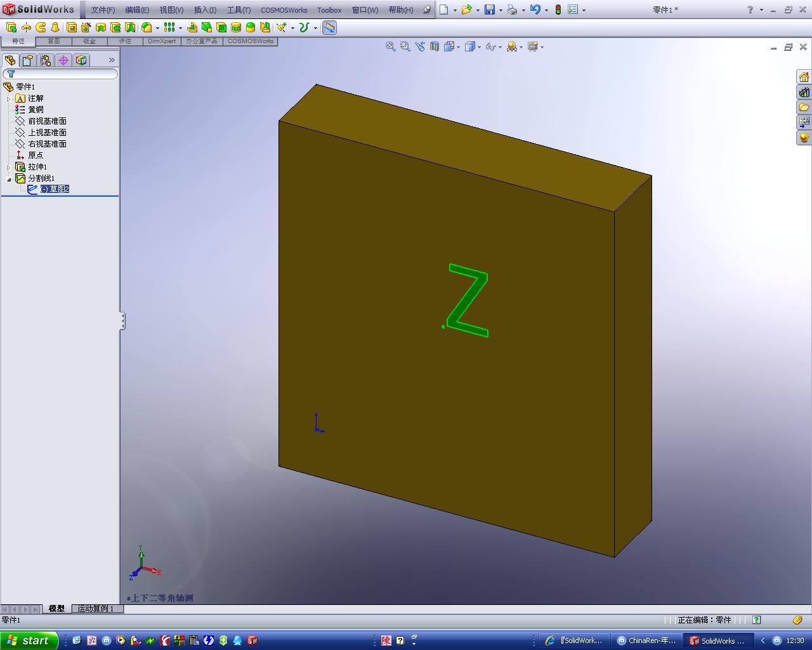Open the View Orientation dropdown
The height and width of the screenshot is (650, 812).
click(x=452, y=46)
